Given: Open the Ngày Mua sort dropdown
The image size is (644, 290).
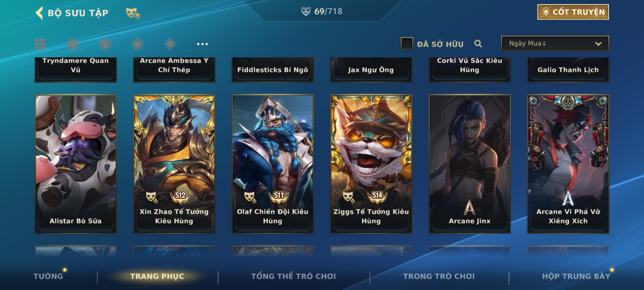Looking at the screenshot, I should coord(555,43).
